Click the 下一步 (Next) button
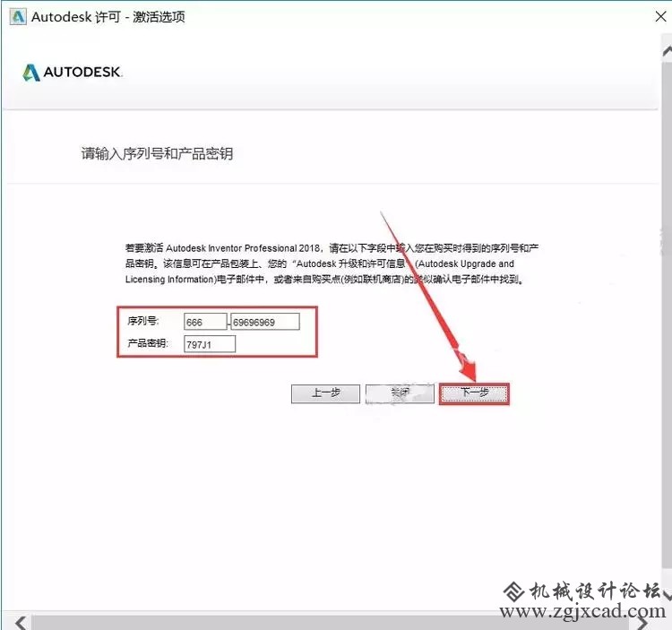672x630 pixels. 474,393
